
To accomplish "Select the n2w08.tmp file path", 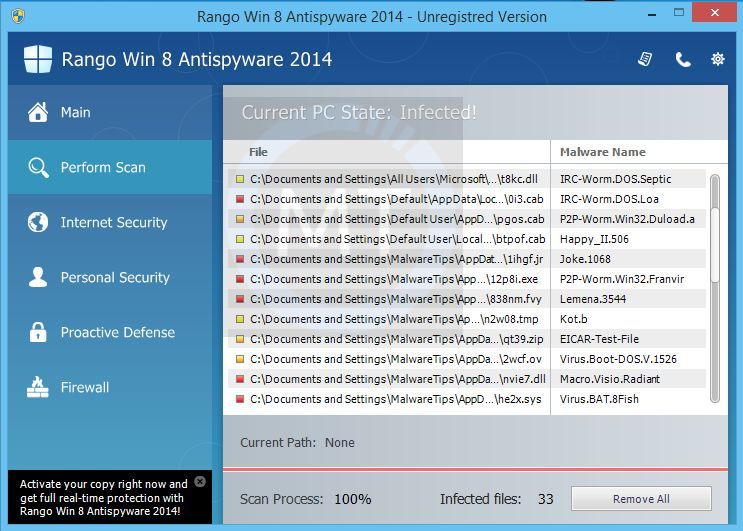I will click(394, 319).
